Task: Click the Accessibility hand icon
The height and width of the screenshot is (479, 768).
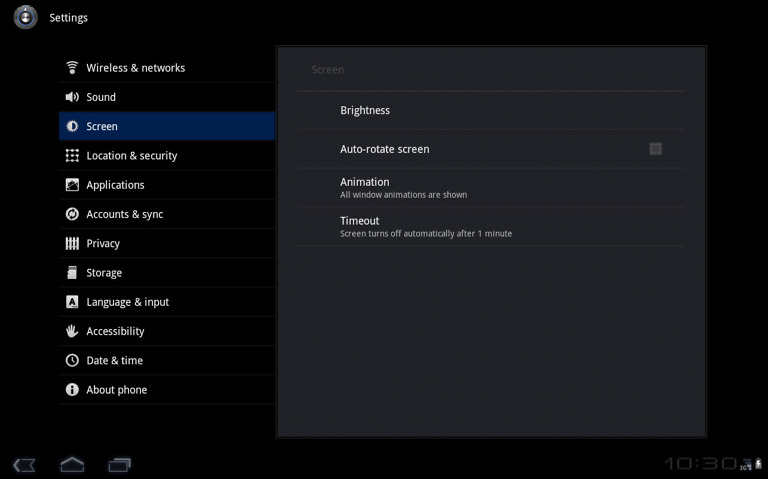Action: [x=72, y=331]
